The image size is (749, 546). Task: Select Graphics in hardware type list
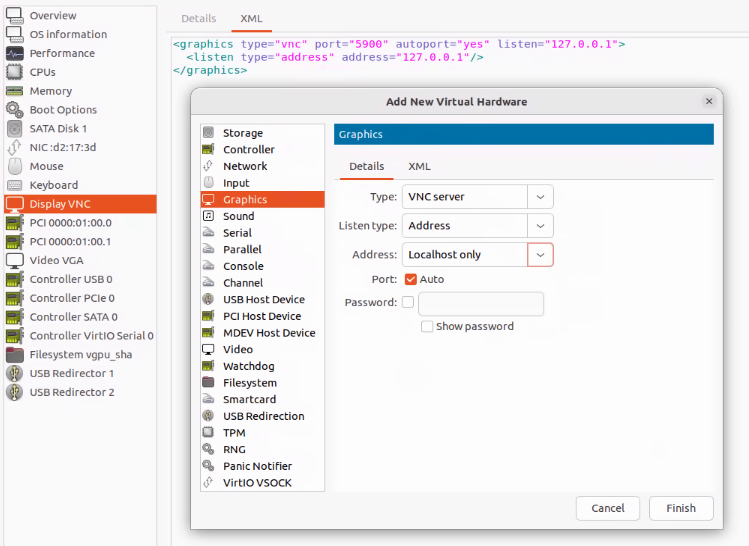coord(263,199)
